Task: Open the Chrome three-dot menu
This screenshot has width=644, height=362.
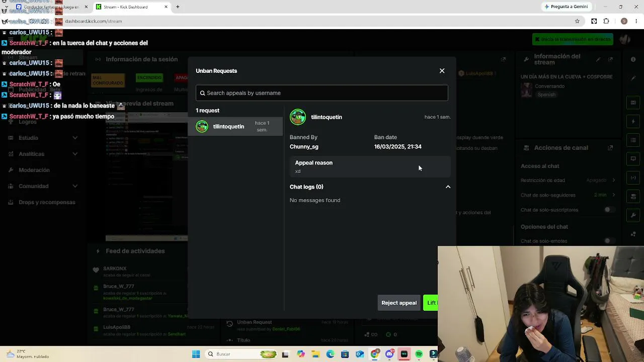Action: coord(636,21)
